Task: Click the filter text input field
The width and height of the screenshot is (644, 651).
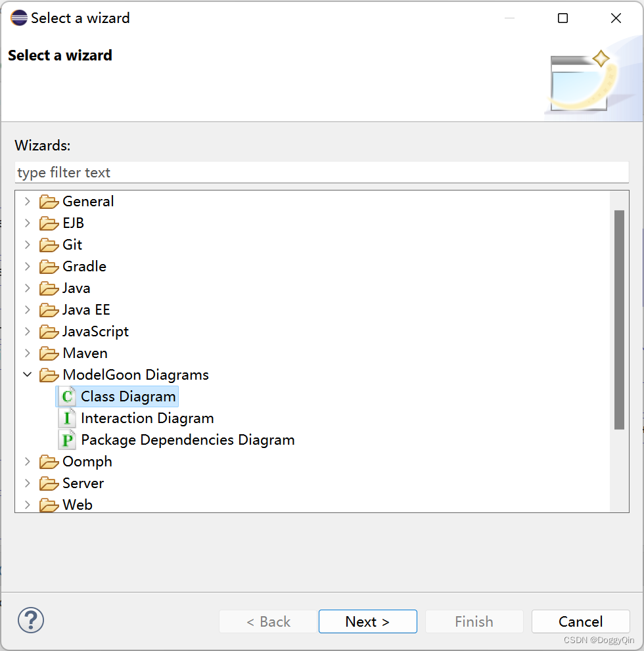Action: pos(322,172)
